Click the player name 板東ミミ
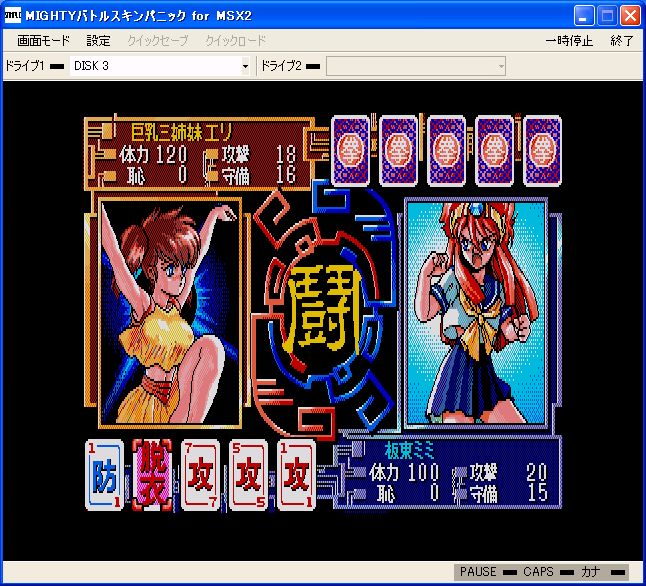This screenshot has width=646, height=586. tap(410, 450)
